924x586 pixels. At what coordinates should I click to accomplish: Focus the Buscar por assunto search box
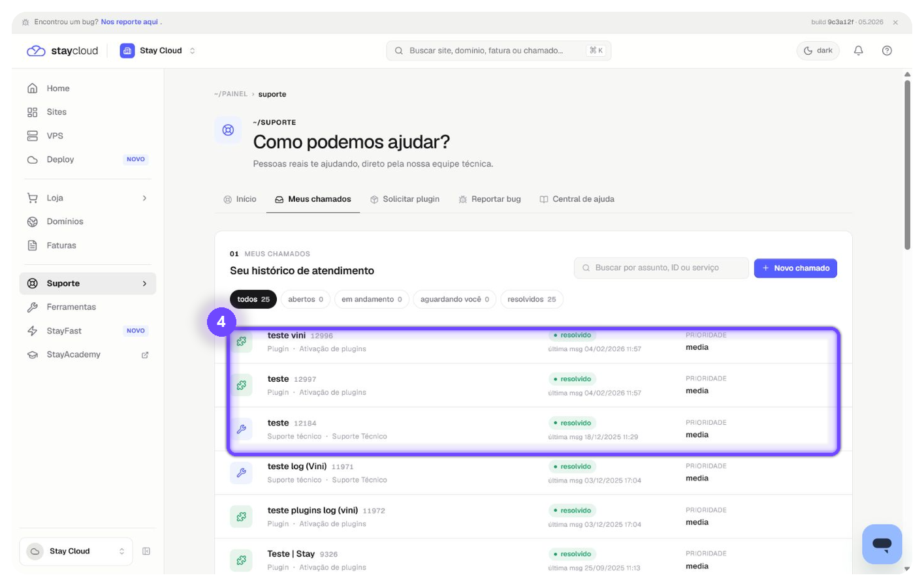coord(661,268)
